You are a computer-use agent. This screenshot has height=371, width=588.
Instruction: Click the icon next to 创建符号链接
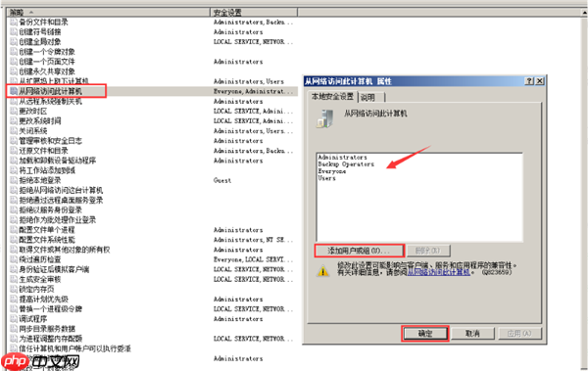tap(14, 32)
